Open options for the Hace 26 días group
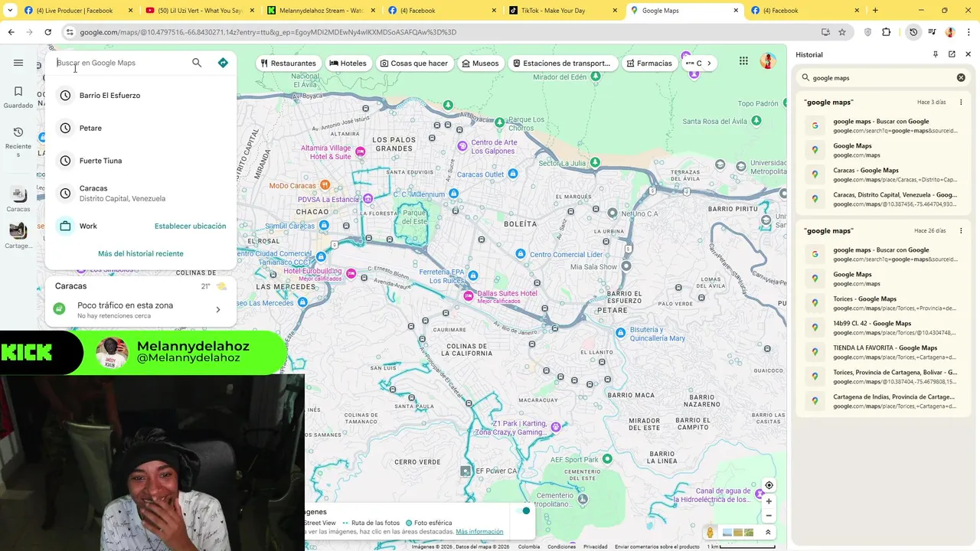 [x=961, y=230]
